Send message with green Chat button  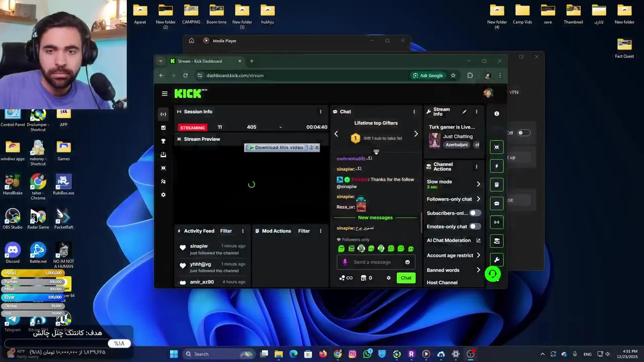[x=406, y=278]
